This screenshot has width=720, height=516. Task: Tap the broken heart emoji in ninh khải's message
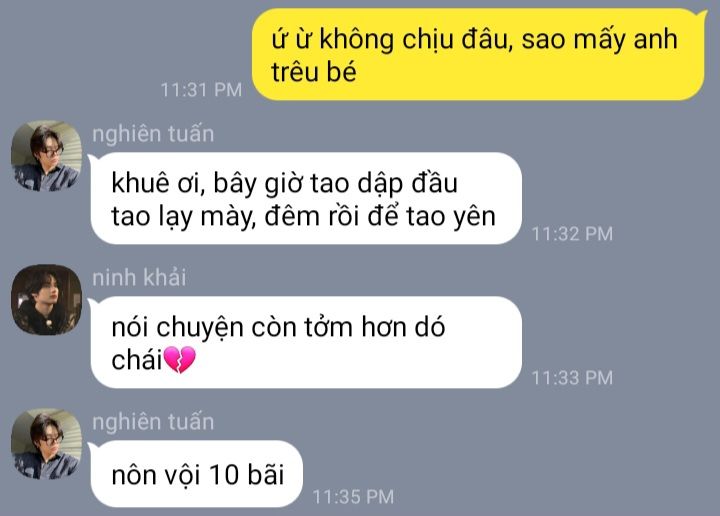tap(180, 359)
